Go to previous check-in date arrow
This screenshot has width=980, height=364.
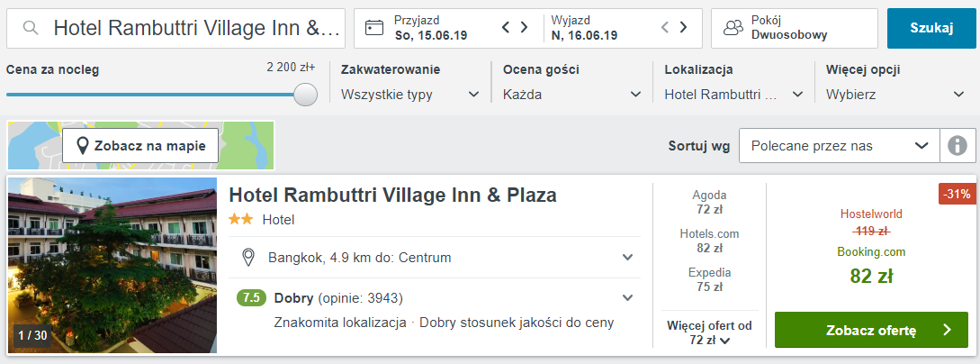[507, 28]
